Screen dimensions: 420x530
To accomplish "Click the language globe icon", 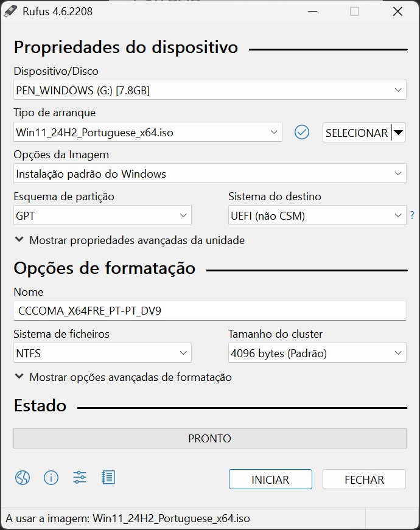I will click(23, 478).
